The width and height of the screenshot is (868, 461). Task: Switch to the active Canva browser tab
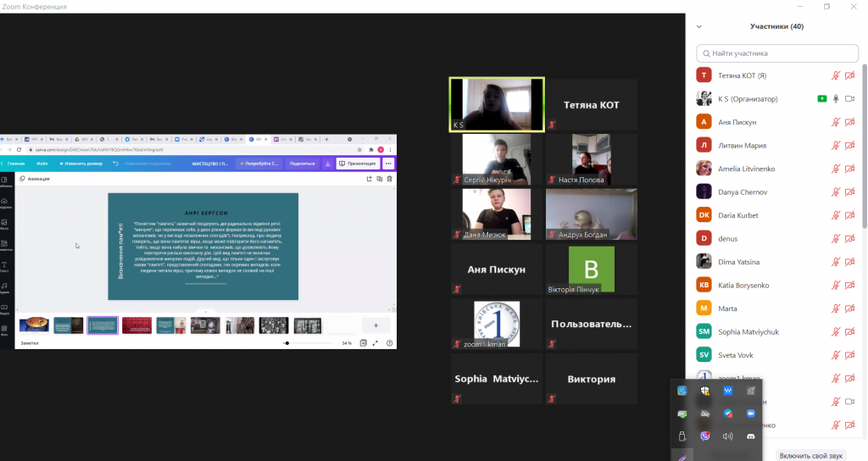pos(256,140)
